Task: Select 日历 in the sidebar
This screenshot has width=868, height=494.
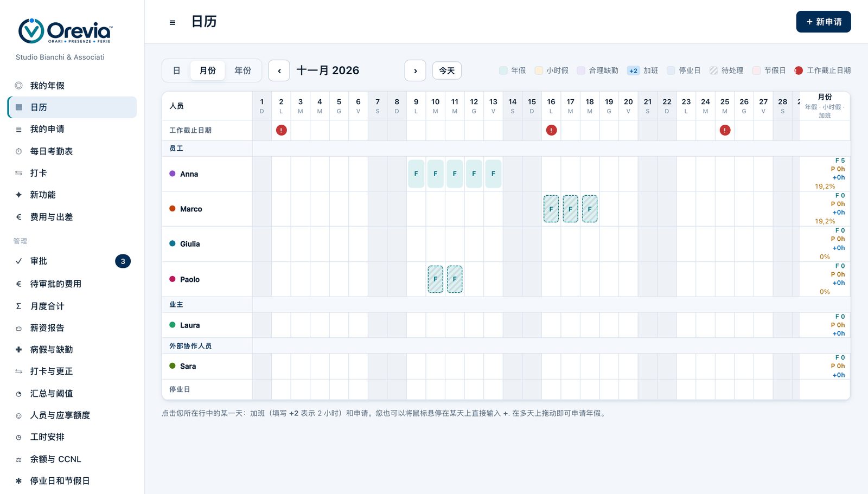Action: (72, 107)
